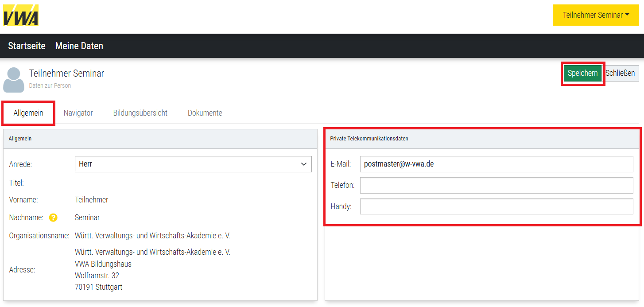Image resolution: width=644 pixels, height=307 pixels.
Task: Click the Handy input field
Action: tap(496, 206)
